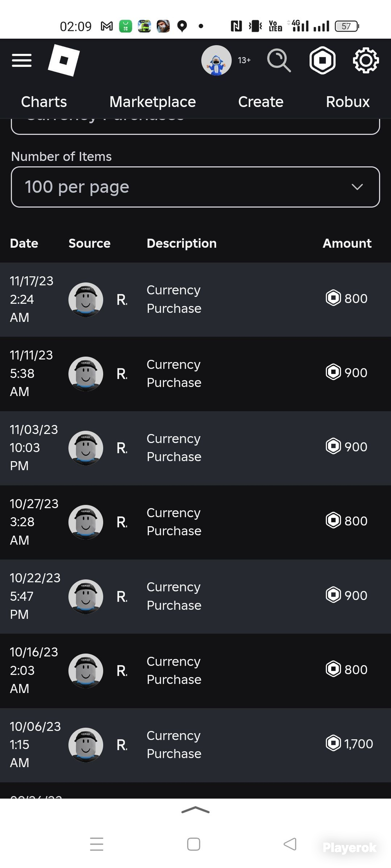Image resolution: width=391 pixels, height=868 pixels.
Task: Open the Currency Purchases type dropdown
Action: 195,126
